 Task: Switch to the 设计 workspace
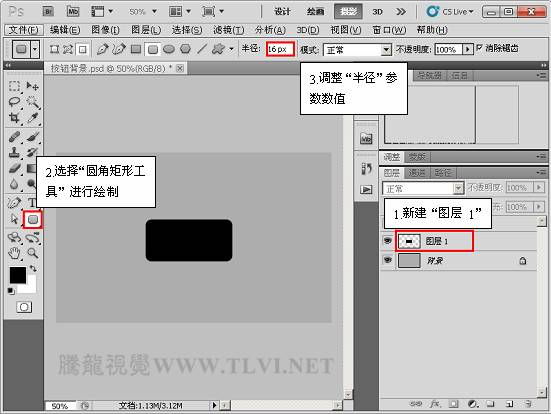[x=282, y=12]
